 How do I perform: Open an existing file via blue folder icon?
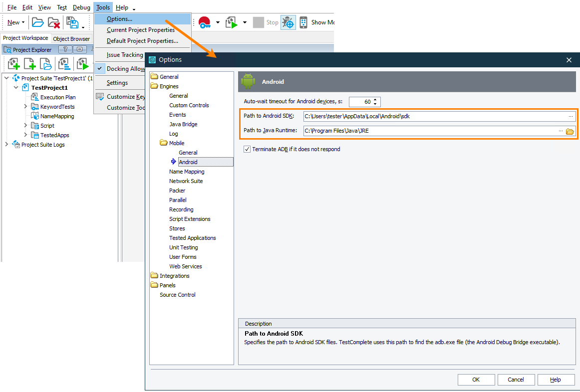point(46,64)
